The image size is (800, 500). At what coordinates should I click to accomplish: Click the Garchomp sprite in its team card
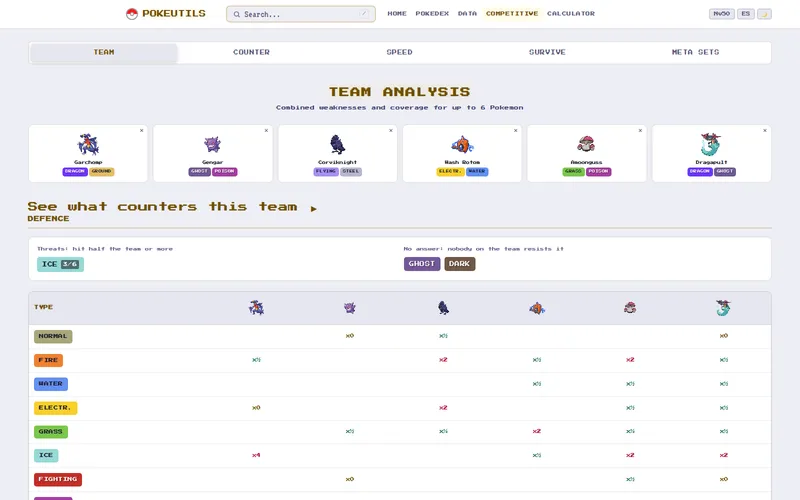click(88, 144)
